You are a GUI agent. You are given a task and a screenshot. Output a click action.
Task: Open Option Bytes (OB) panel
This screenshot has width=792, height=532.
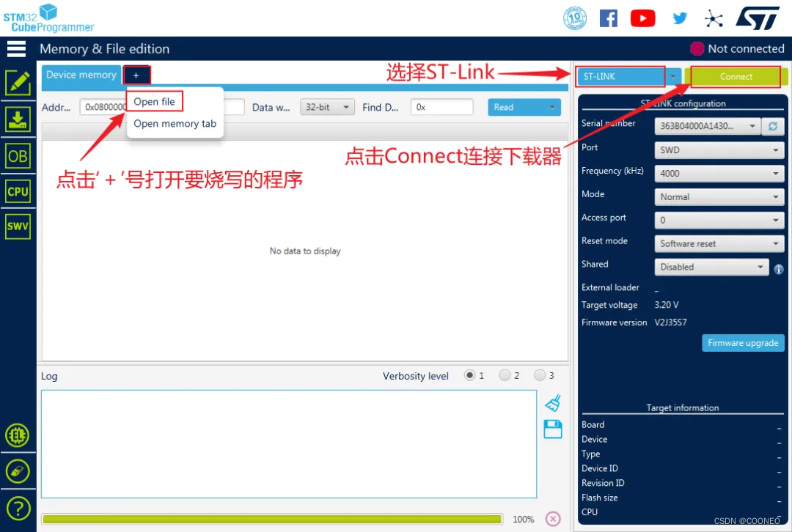pyautogui.click(x=18, y=157)
